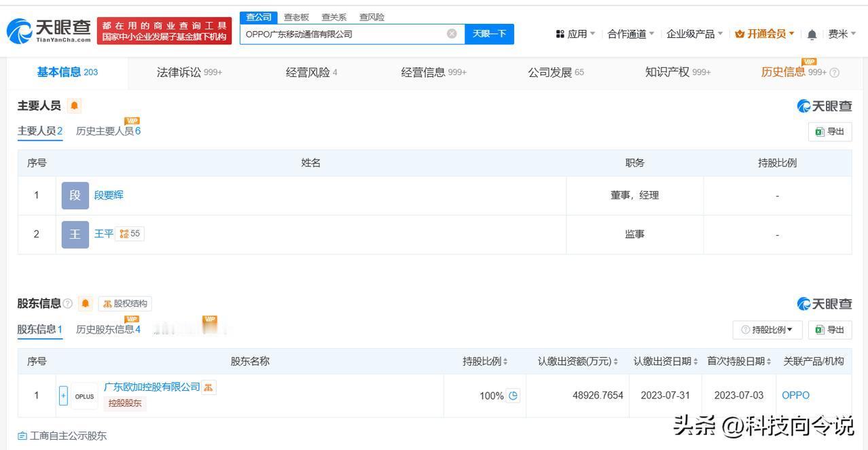
Task: Click avatar tile for 王平
Action: click(75, 235)
